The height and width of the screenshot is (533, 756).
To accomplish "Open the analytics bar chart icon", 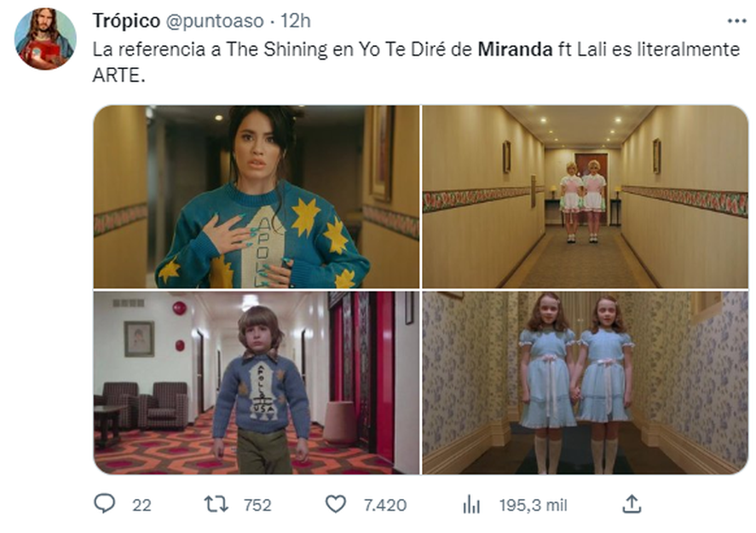I will coord(471,505).
